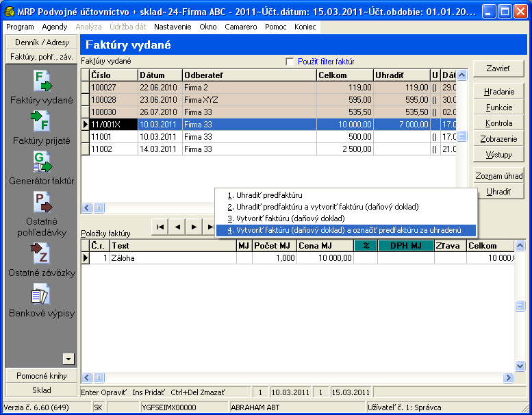
Task: Click Záloha item text cell
Action: click(x=173, y=258)
